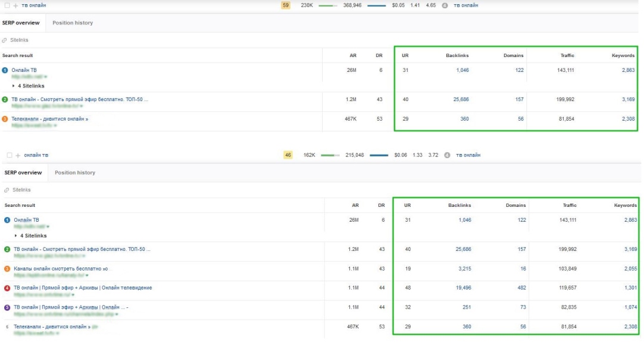Open 'Прямой эфир + Архивы | Онлайн телевидение' link
This screenshot has height=346, width=644.
pos(83,288)
